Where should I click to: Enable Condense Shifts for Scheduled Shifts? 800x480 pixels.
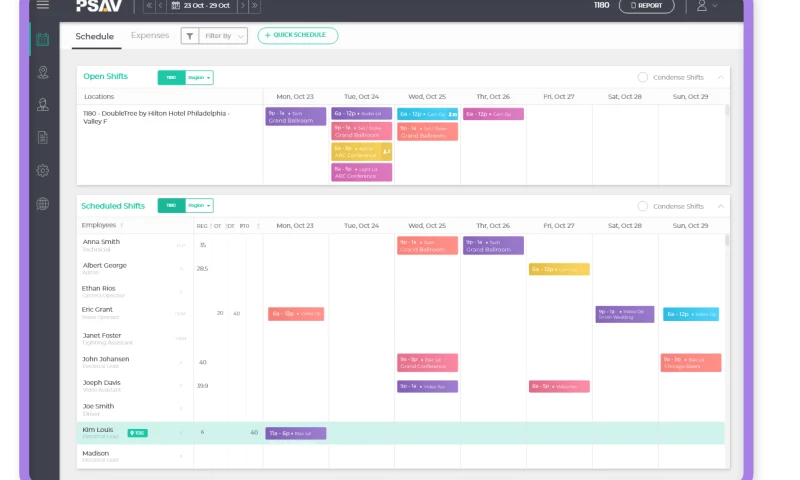coord(643,206)
